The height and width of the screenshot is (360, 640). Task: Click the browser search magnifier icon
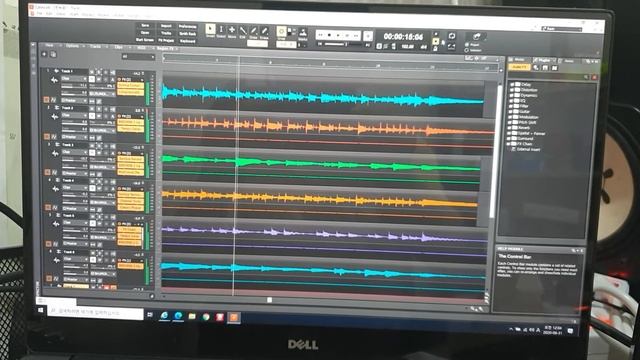pos(586,77)
